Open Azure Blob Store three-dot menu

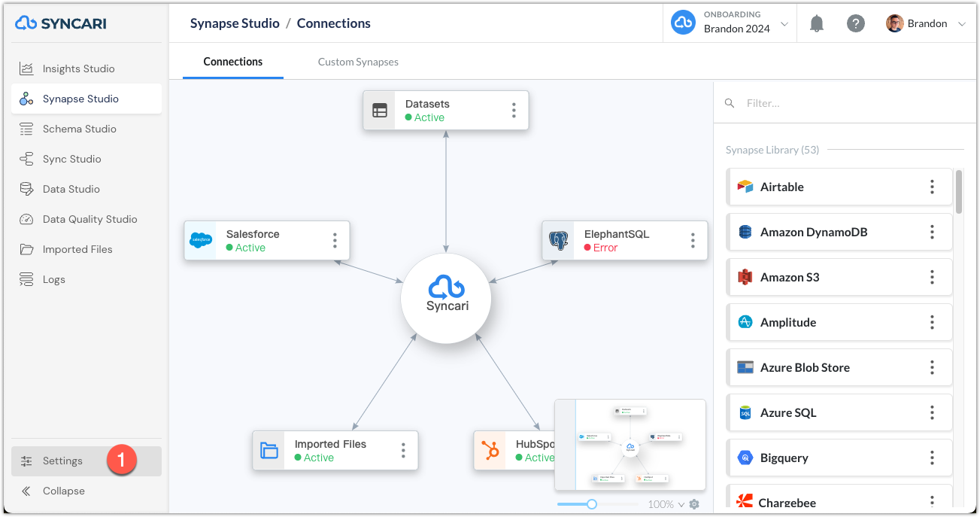point(932,367)
